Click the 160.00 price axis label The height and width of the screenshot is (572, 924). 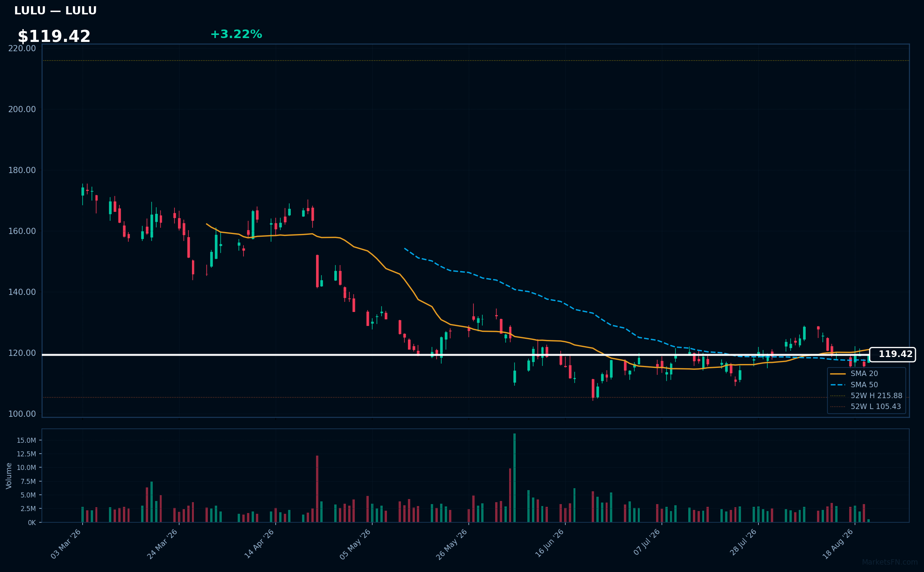pyautogui.click(x=22, y=231)
